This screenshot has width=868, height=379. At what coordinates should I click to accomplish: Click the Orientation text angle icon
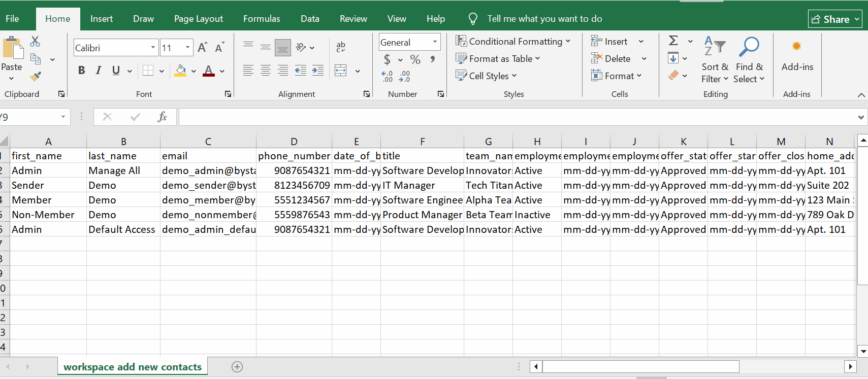tap(301, 47)
